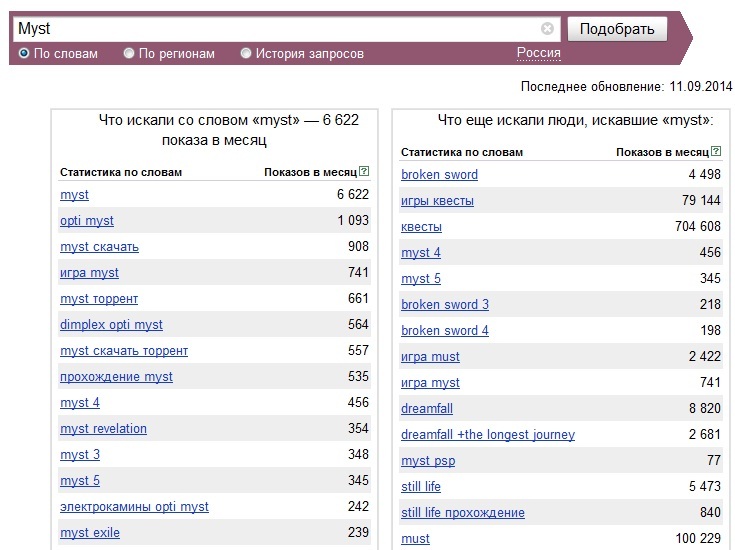The height and width of the screenshot is (550, 735).
Task: Open the 'still life' link
Action: (x=421, y=487)
